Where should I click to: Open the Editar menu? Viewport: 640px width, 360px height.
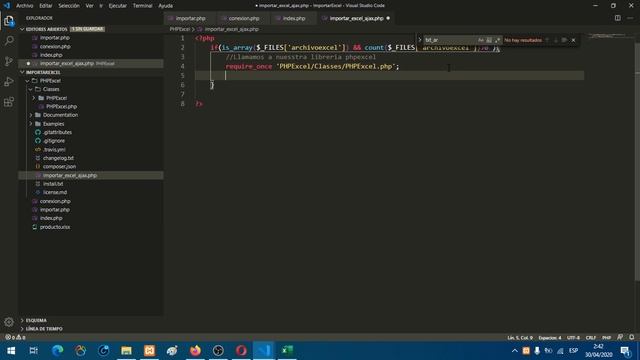(x=46, y=6)
